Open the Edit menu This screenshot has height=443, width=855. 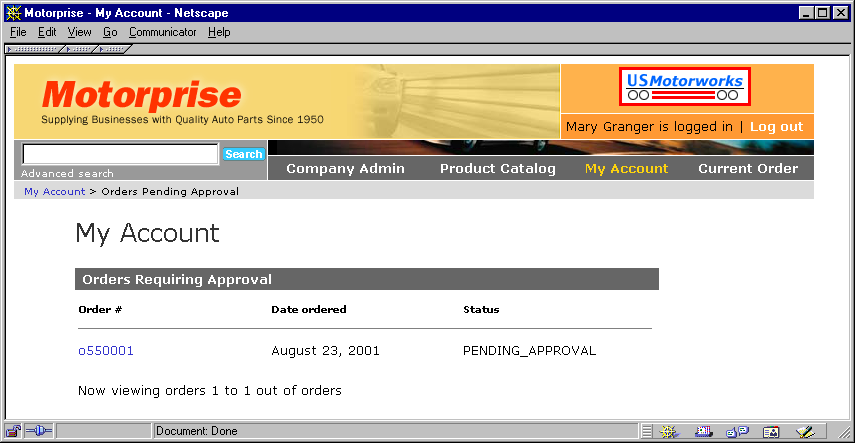[47, 32]
